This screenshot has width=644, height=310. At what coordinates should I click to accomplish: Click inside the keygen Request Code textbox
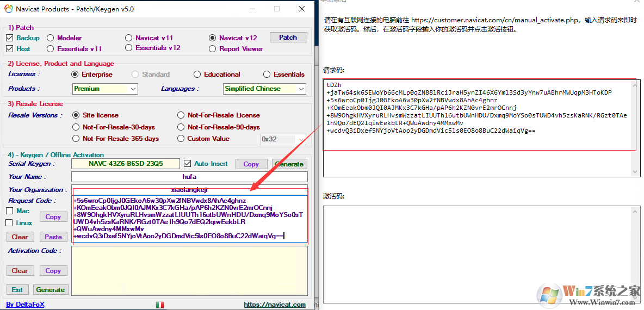tap(190, 219)
